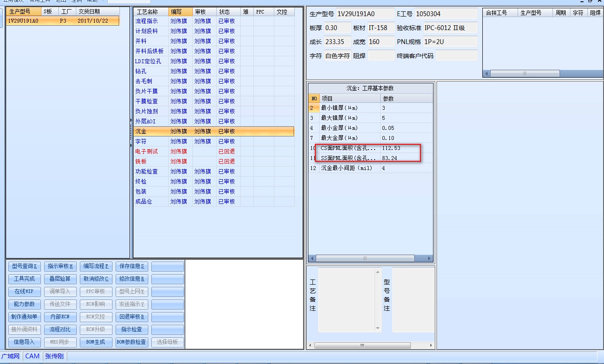Sort by the 生产型号 column header in left list
Screen dimensions: 604x364
(24, 12)
